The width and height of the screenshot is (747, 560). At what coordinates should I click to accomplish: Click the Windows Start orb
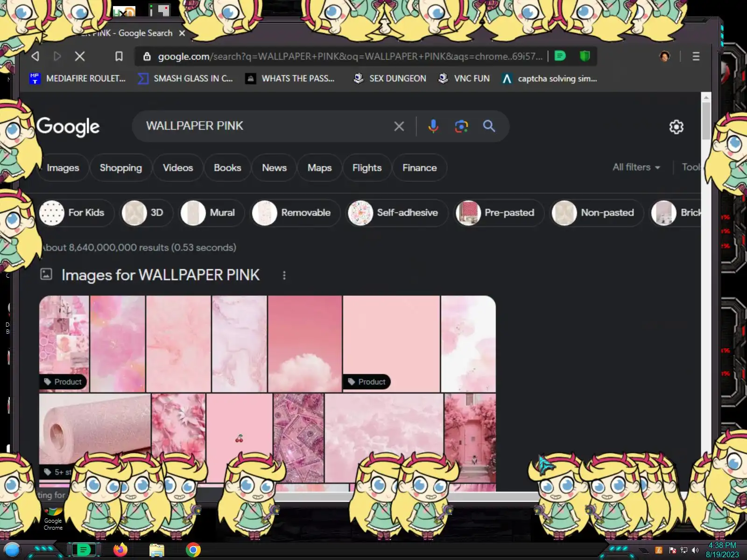(12, 551)
